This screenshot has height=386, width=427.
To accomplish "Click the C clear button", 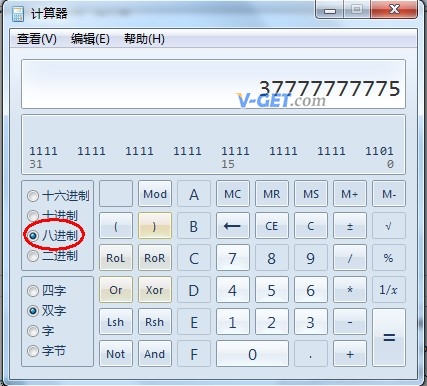I will tap(311, 226).
